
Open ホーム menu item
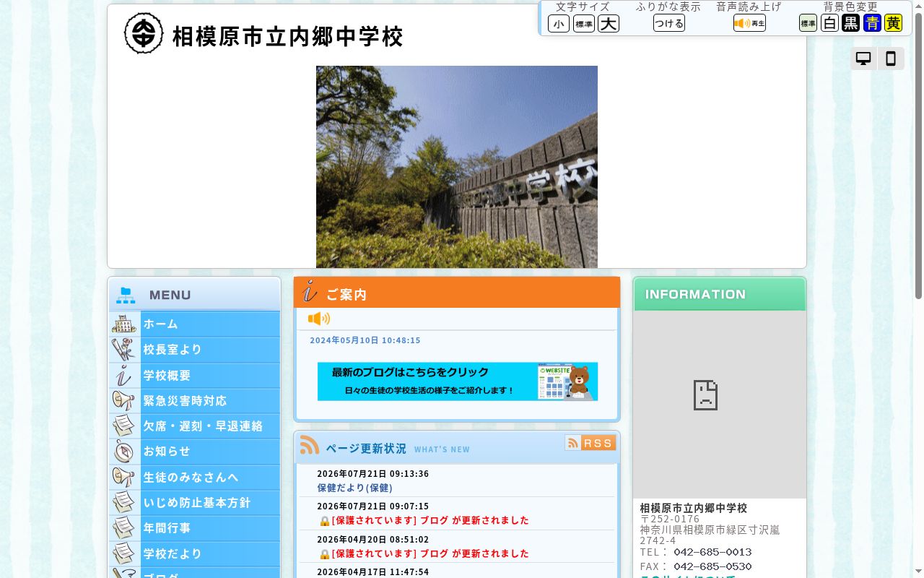[194, 324]
